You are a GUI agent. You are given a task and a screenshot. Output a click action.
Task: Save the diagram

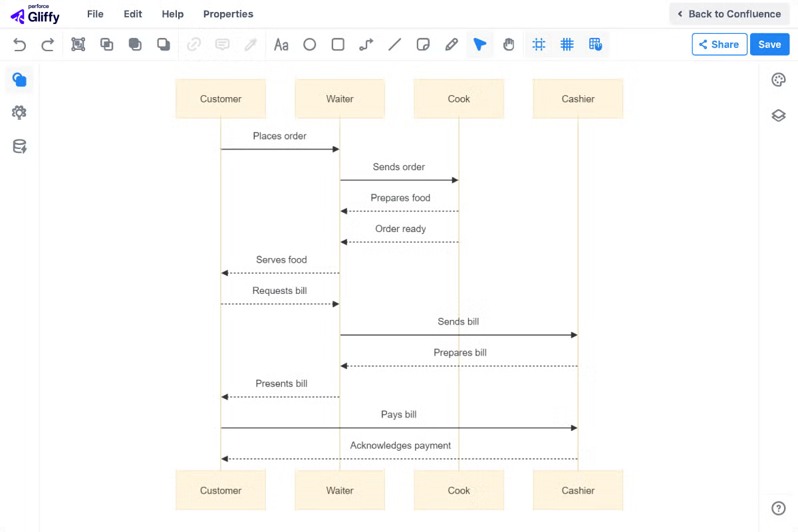tap(770, 45)
